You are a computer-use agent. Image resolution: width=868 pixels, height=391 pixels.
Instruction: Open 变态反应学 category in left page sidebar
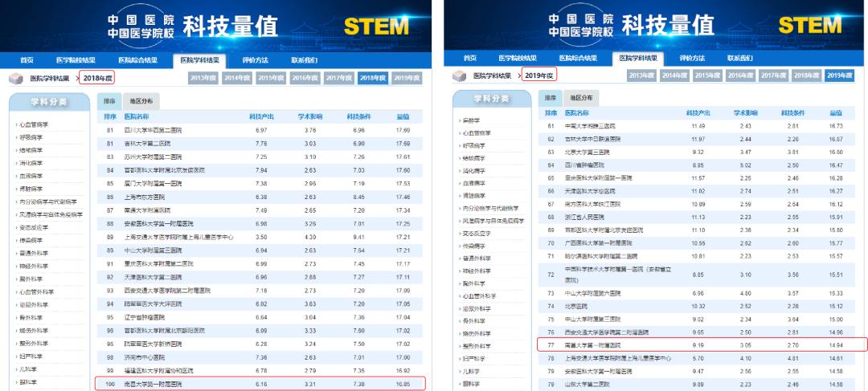pyautogui.click(x=34, y=227)
